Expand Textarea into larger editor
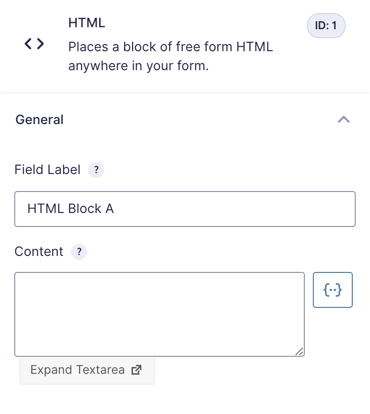370x414 pixels. [87, 370]
